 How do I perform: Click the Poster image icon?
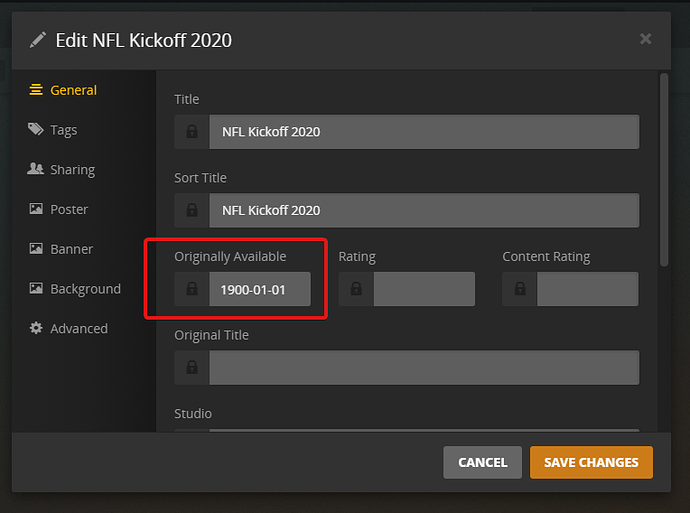pyautogui.click(x=36, y=209)
